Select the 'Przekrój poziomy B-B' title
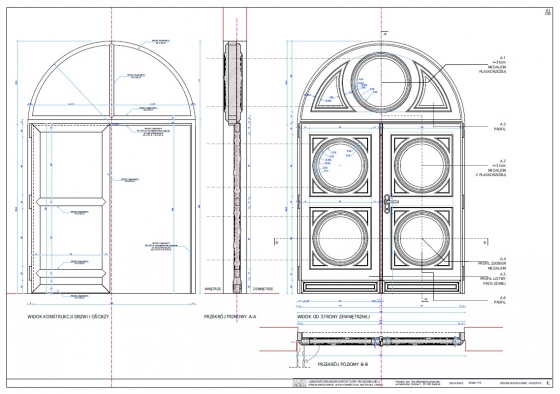This screenshot has height=394, width=560. (343, 364)
